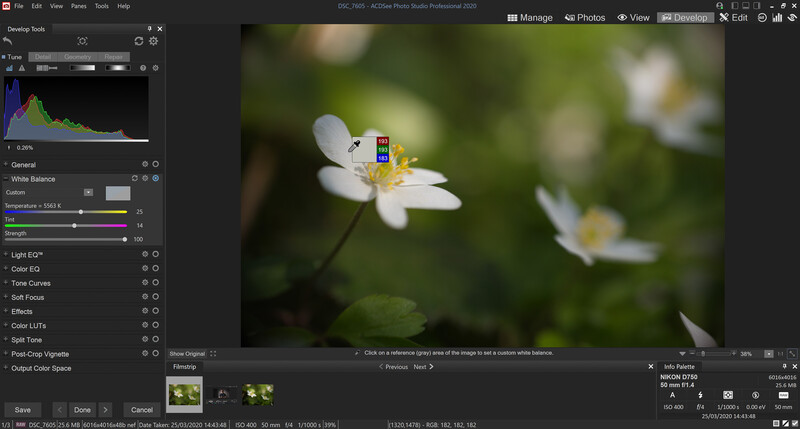The image size is (800, 429).
Task: Pin the Info Palette pane
Action: (x=784, y=366)
